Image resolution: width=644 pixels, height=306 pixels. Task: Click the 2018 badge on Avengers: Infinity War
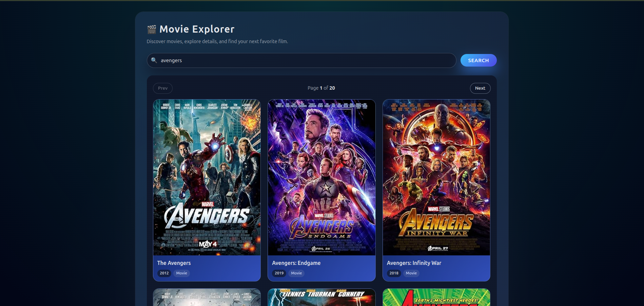click(x=394, y=273)
